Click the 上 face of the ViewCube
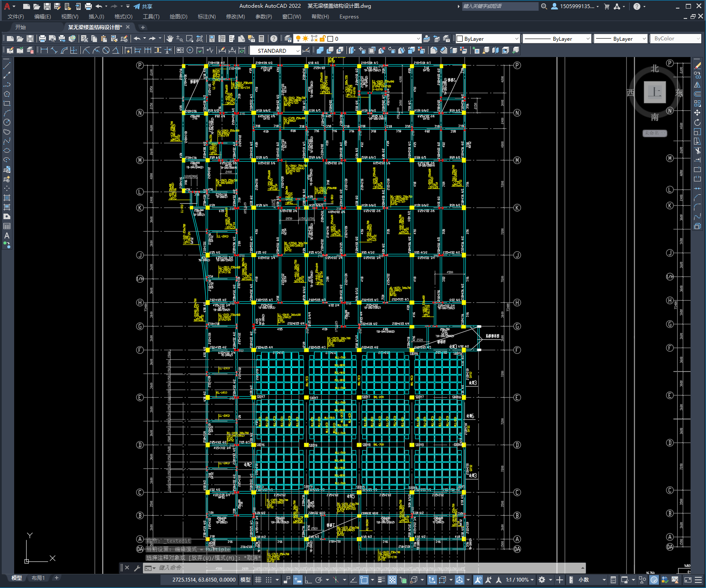 click(654, 92)
